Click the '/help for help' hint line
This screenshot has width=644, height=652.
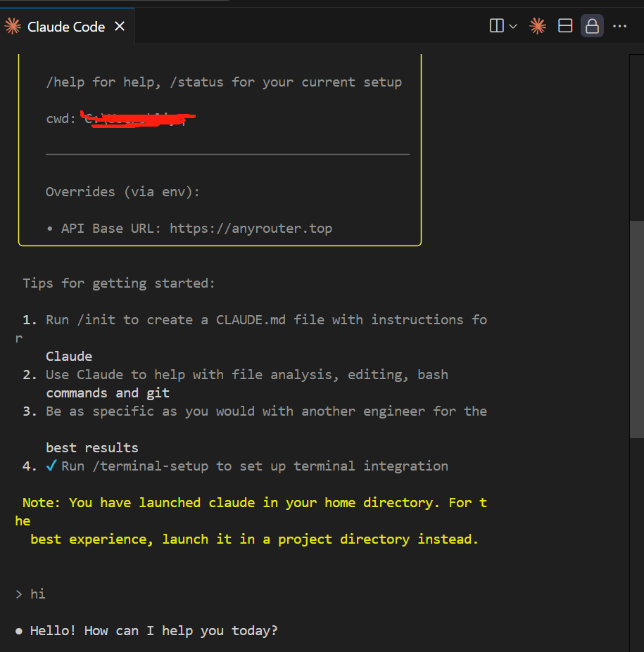coord(224,82)
